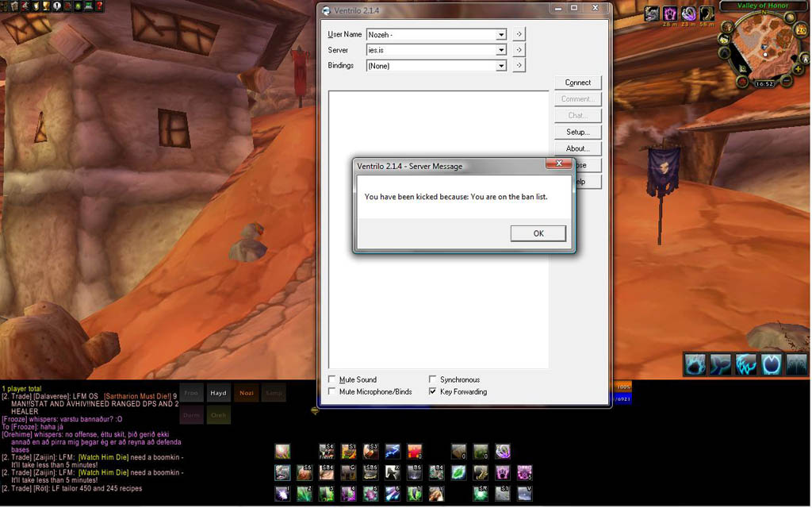The image size is (812, 508).
Task: Zoom out the minimap with the minus button
Action: coord(787,80)
